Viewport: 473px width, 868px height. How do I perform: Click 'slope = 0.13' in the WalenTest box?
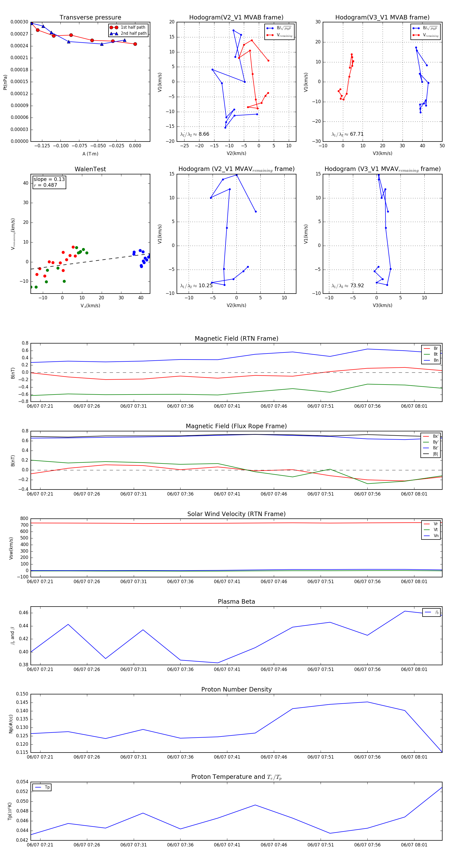pos(49,179)
